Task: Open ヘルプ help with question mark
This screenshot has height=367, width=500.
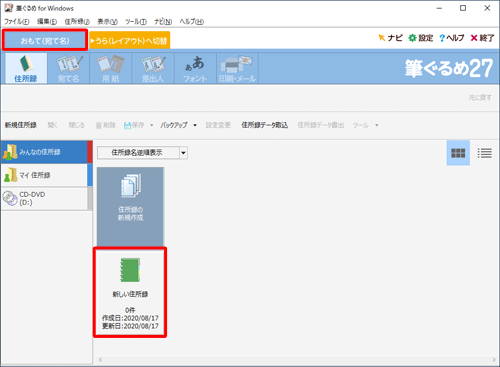Action: click(x=452, y=38)
